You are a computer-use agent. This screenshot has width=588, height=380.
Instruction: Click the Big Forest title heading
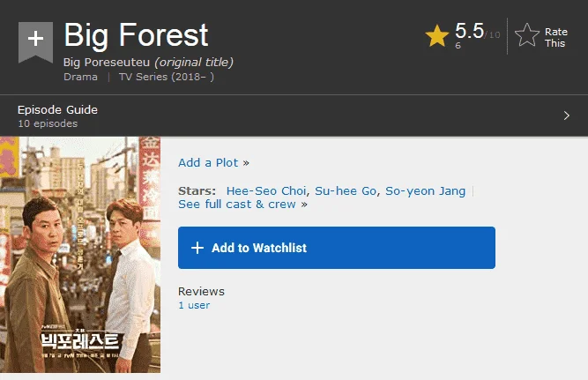[x=136, y=35]
